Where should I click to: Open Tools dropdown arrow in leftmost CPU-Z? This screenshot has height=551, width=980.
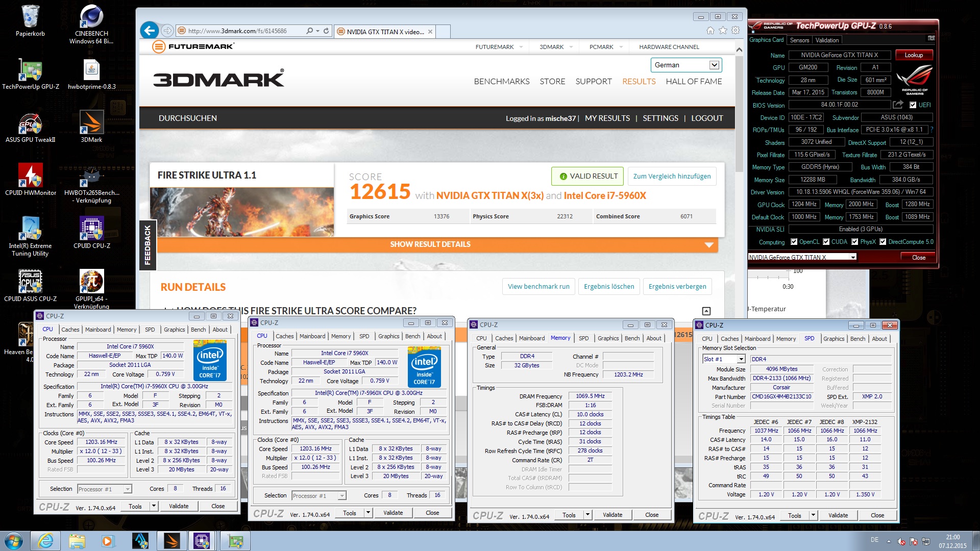click(x=154, y=506)
